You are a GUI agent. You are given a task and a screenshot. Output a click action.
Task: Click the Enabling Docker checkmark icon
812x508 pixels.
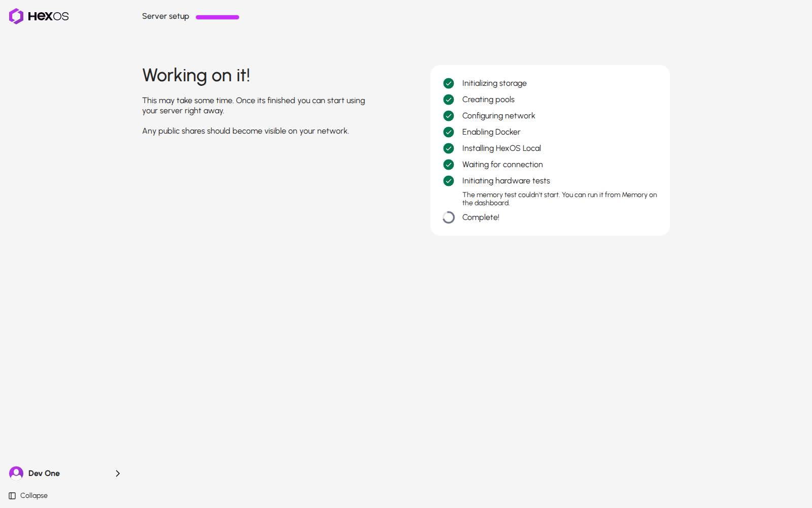click(449, 132)
